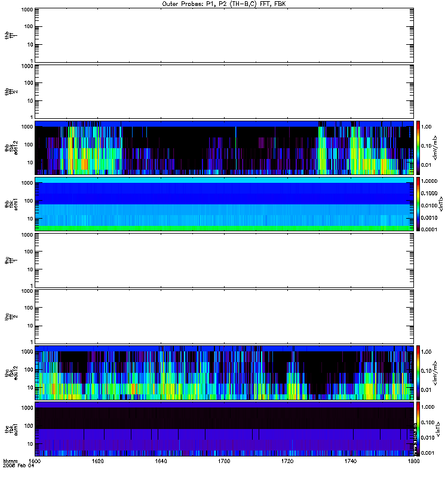Select the '1.00' tick on thc edc12 color bar
The image size is (448, 478).
click(426, 352)
